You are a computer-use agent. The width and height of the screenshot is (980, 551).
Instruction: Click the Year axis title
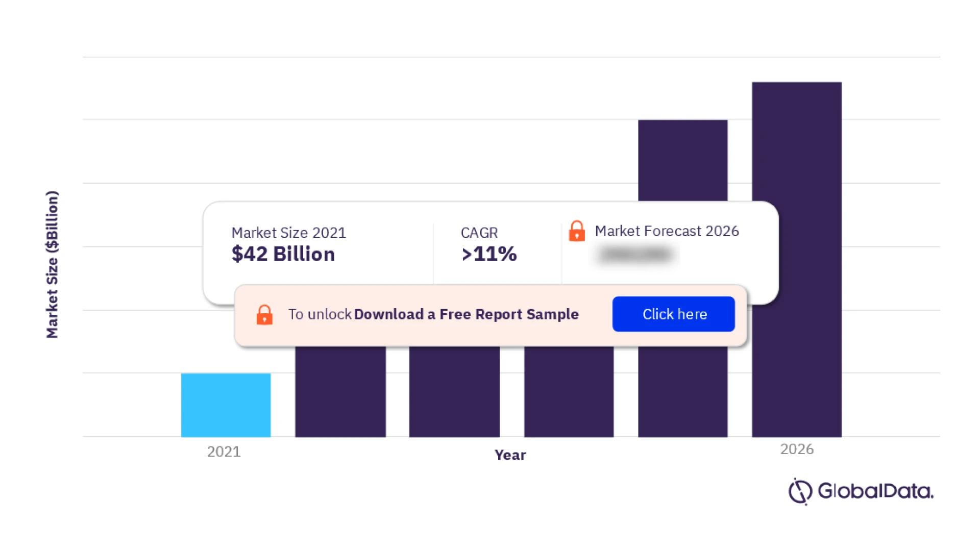(510, 455)
